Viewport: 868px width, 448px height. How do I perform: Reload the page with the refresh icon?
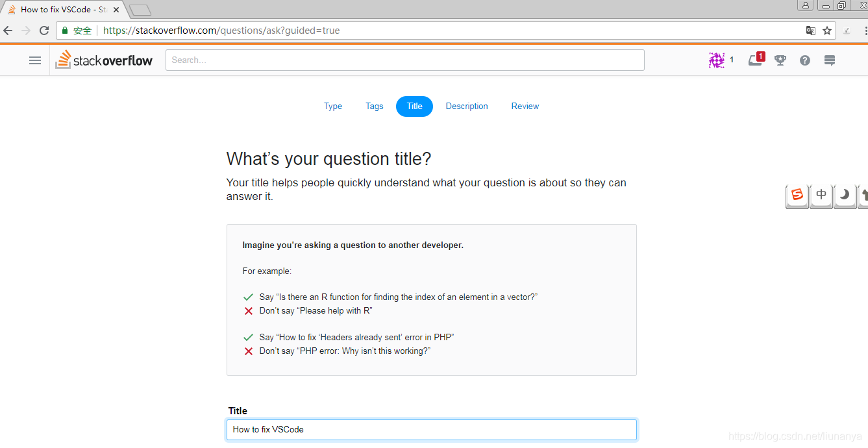point(43,30)
